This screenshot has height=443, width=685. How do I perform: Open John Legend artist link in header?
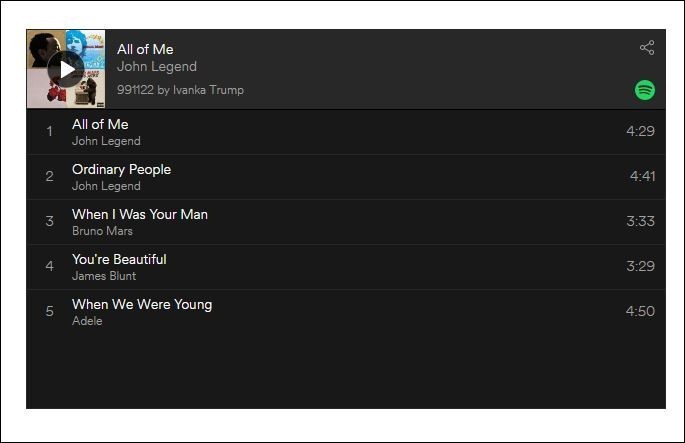[157, 67]
